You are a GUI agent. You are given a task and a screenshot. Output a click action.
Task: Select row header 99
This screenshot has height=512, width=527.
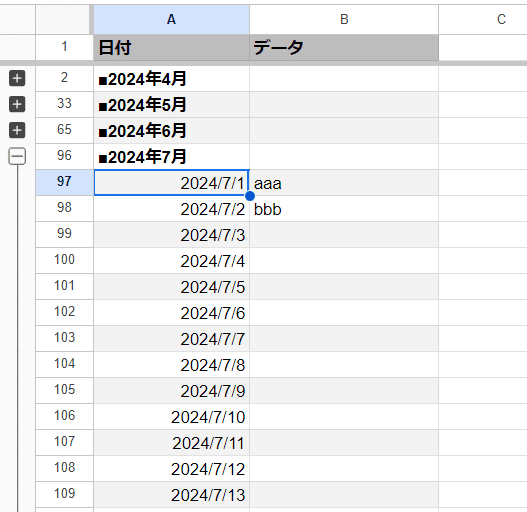pos(64,234)
